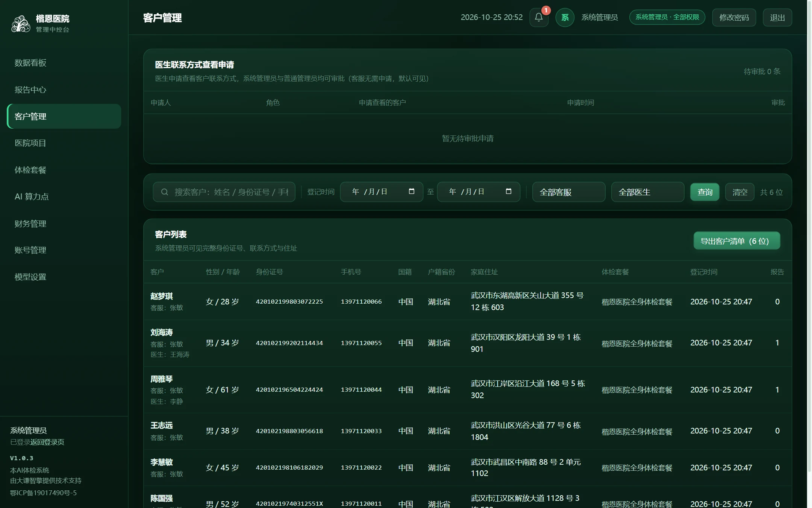Image resolution: width=812 pixels, height=508 pixels.
Task: Click the 返回登录页 link
Action: point(47,442)
